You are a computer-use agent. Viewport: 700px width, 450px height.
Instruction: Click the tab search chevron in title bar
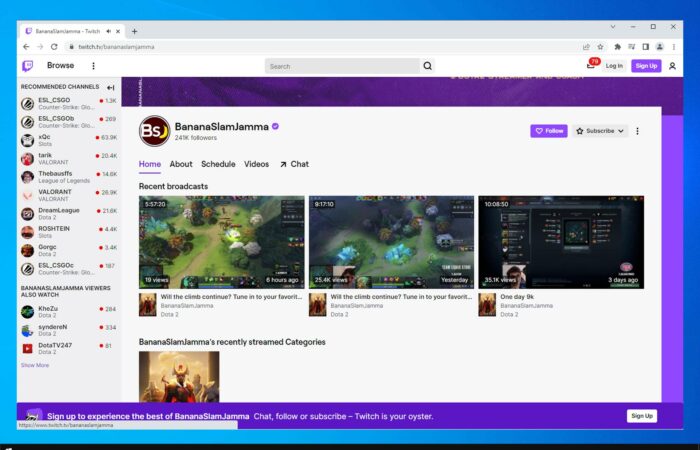click(x=613, y=27)
